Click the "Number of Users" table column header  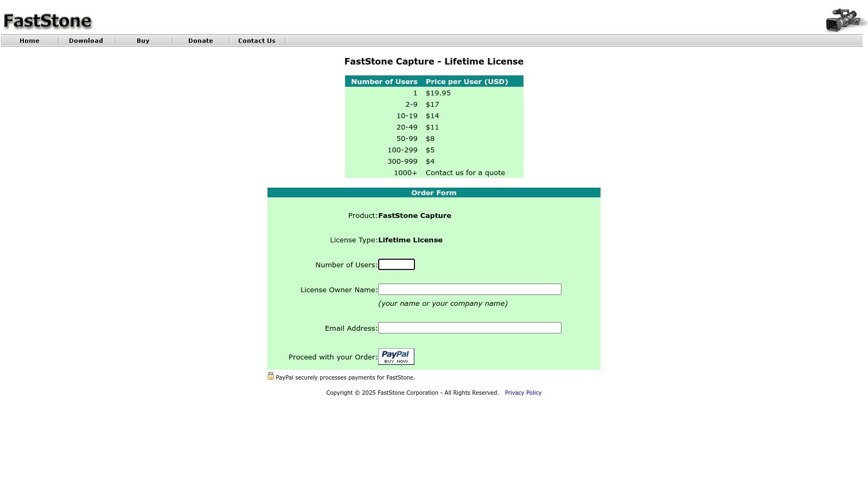pyautogui.click(x=384, y=81)
